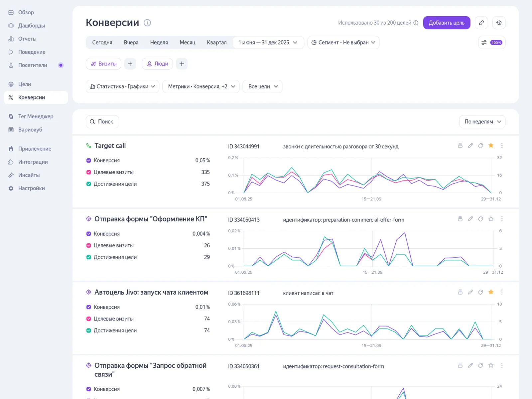The width and height of the screenshot is (532, 399).
Task: Edit the Target call goal
Action: [x=470, y=146]
